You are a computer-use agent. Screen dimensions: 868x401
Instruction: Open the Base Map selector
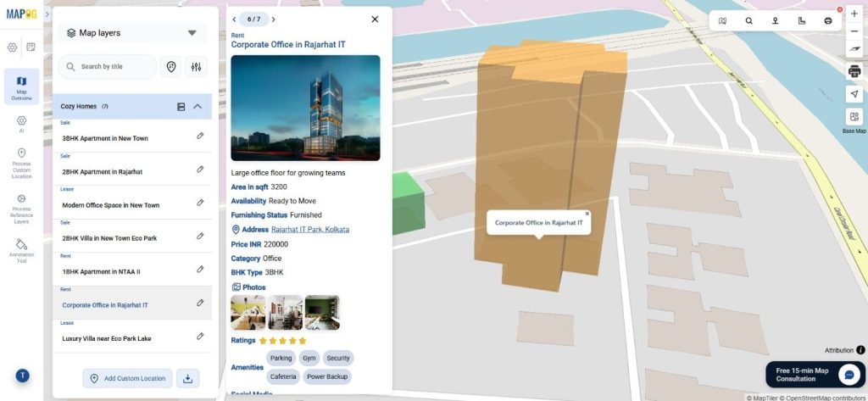click(x=854, y=117)
